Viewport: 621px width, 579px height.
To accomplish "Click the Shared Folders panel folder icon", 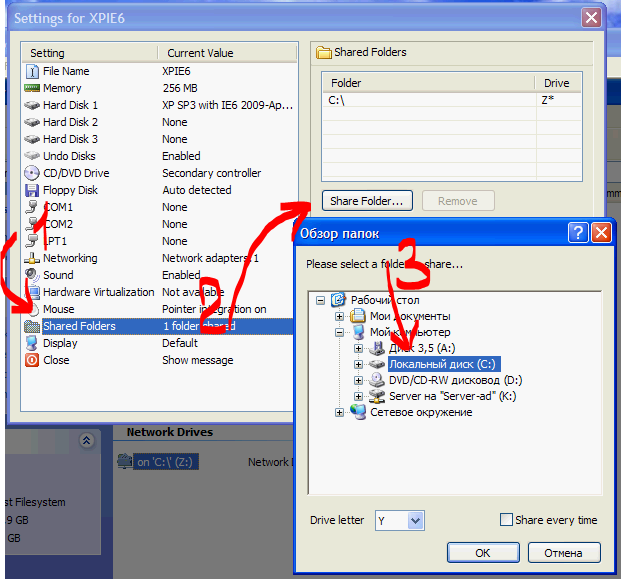I will (x=324, y=53).
